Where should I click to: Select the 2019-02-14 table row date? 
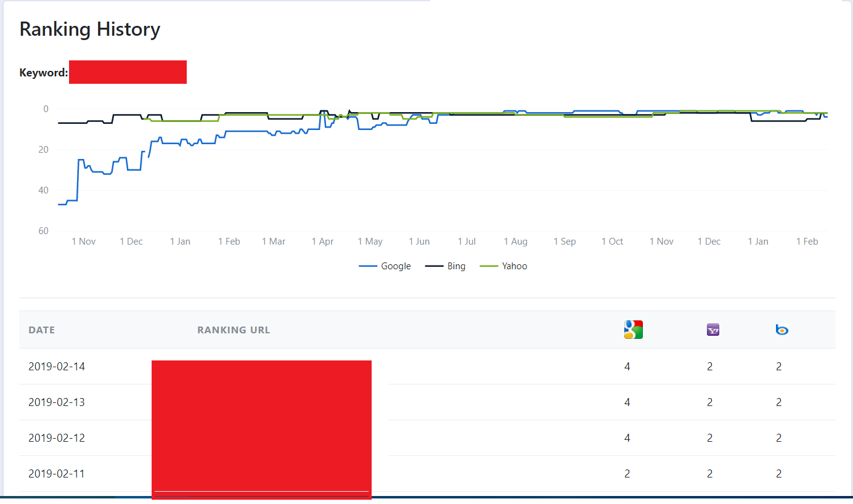coord(57,367)
